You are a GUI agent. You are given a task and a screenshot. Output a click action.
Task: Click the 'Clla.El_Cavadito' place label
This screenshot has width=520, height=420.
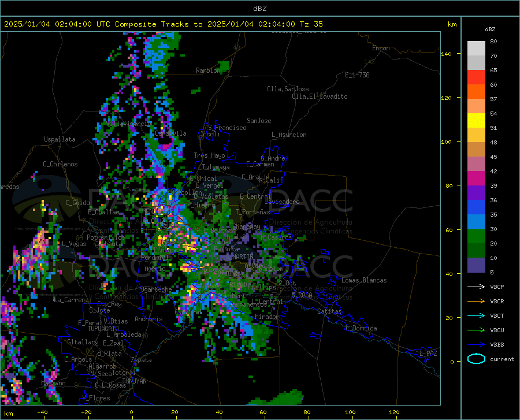click(x=320, y=96)
